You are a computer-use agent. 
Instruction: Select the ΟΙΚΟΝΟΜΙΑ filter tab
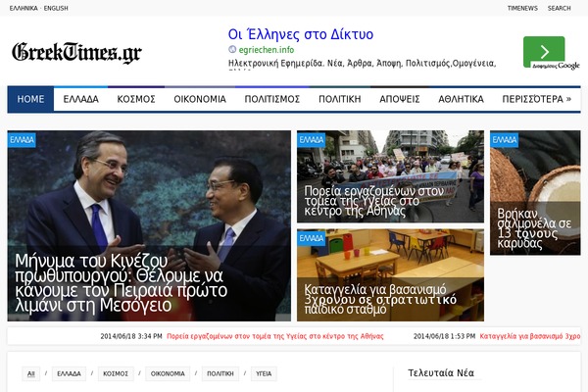pos(168,373)
